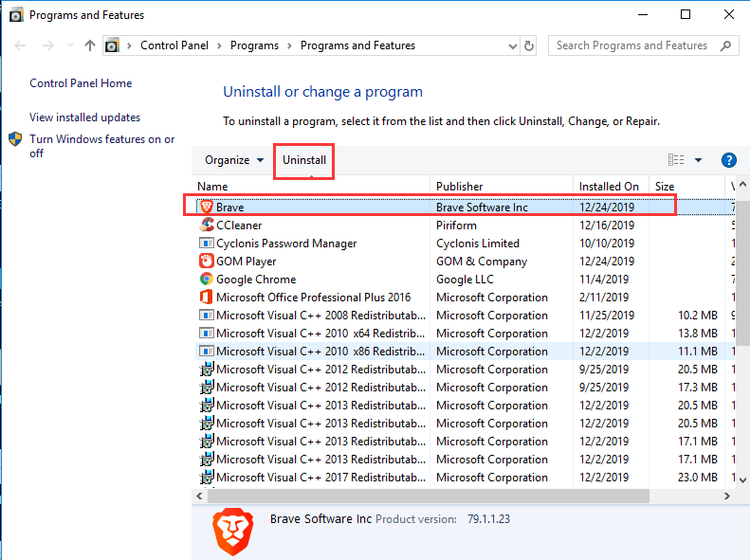Click the 13.8 MB size cell
Screen dimensions: 750x560
[x=698, y=333]
